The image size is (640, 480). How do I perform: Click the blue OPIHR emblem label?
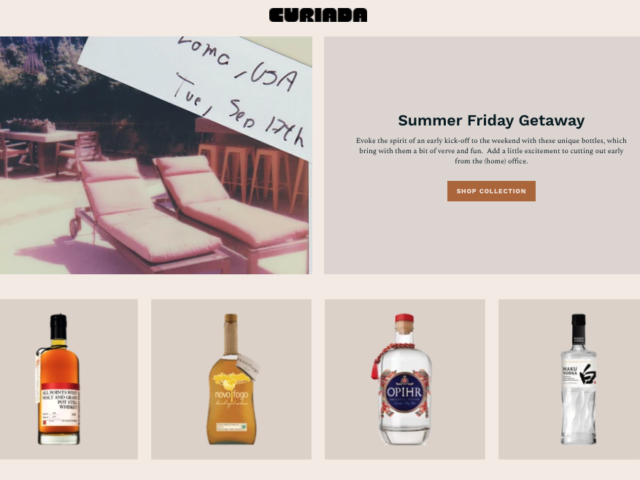tap(404, 392)
